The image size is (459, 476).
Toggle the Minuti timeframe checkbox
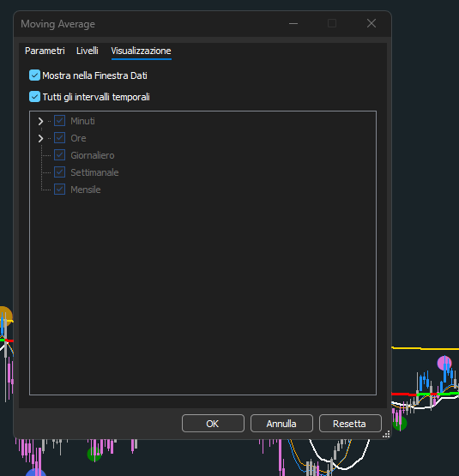pos(59,121)
